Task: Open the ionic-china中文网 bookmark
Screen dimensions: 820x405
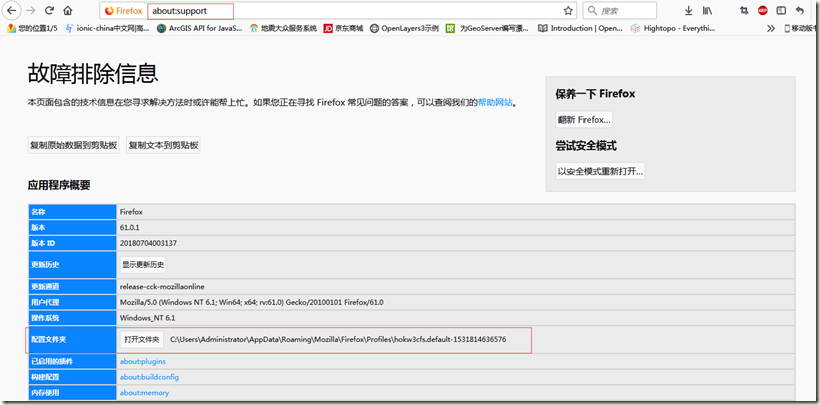Action: coord(107,28)
